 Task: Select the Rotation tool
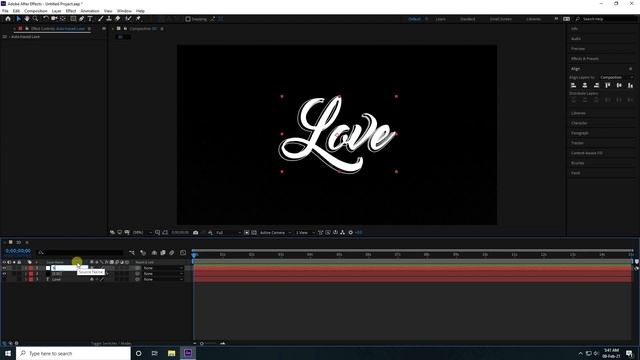[x=46, y=19]
